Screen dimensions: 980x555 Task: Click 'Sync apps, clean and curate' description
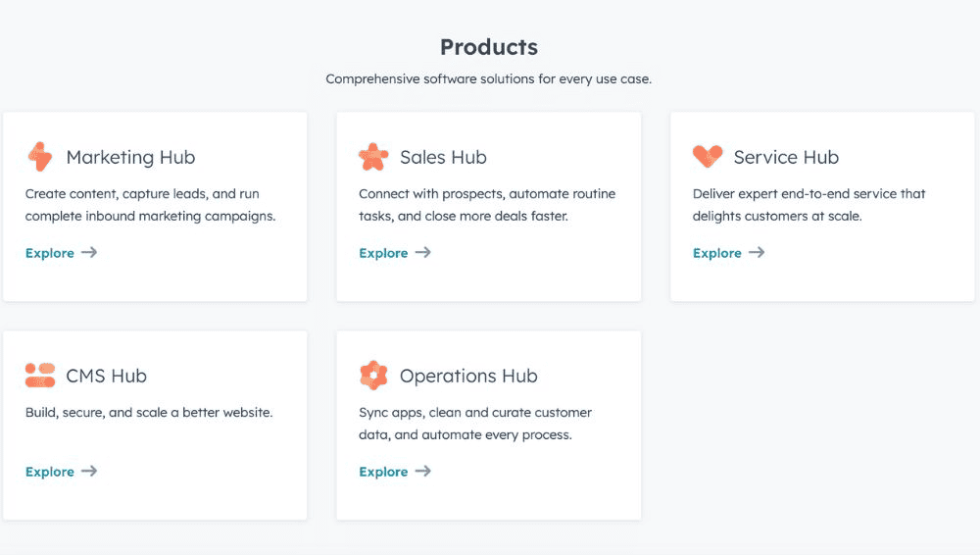click(x=475, y=424)
